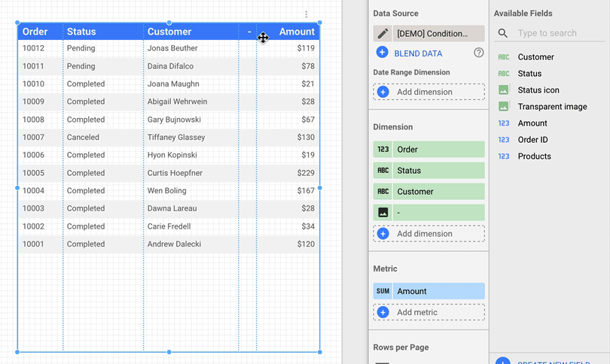Screen dimensions: 610x364
Task: Sort by the Order column header
Action: coord(35,32)
